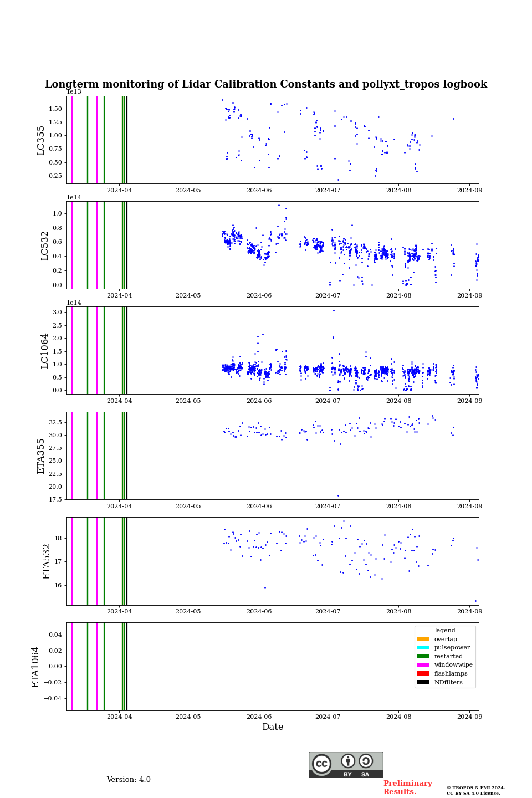This screenshot has height=798, width=532.
Task: Click the 1e14 exponent above LC532 plot
Action: click(x=74, y=197)
